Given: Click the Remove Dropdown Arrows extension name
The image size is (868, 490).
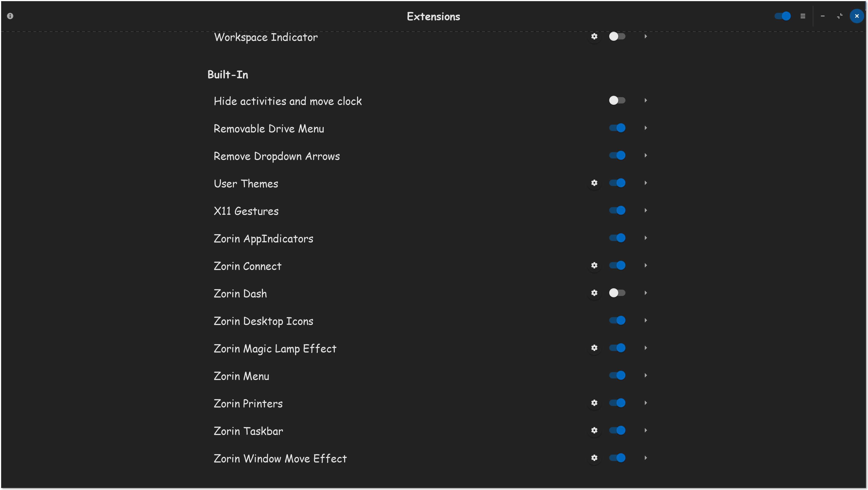Looking at the screenshot, I should click(x=276, y=156).
